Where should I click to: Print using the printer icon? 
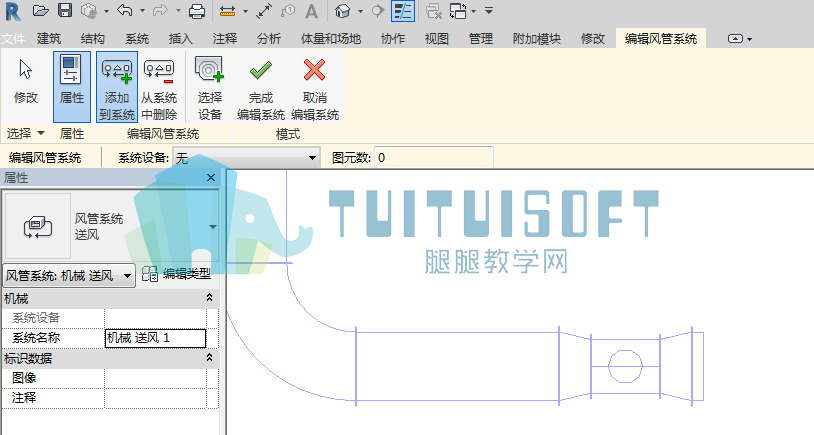(197, 11)
